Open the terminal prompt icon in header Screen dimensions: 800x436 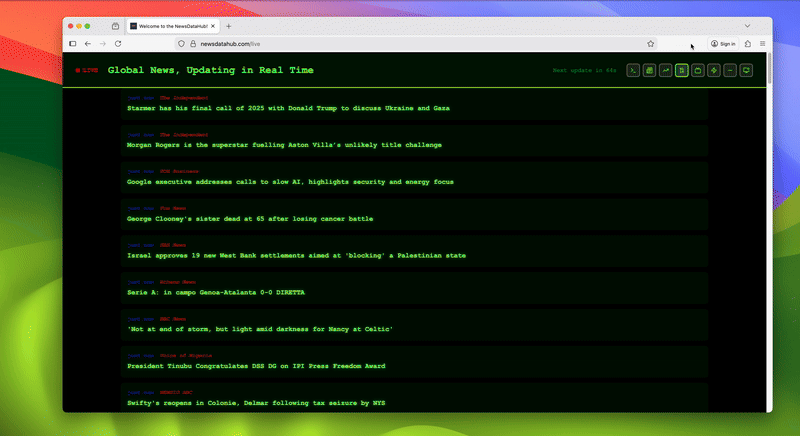coord(633,70)
